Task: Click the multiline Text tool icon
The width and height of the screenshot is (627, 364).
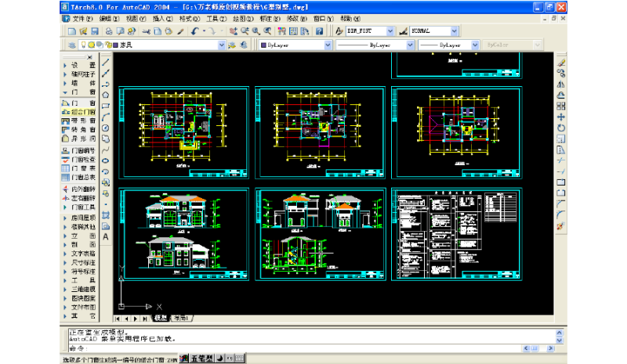Action: (106, 237)
